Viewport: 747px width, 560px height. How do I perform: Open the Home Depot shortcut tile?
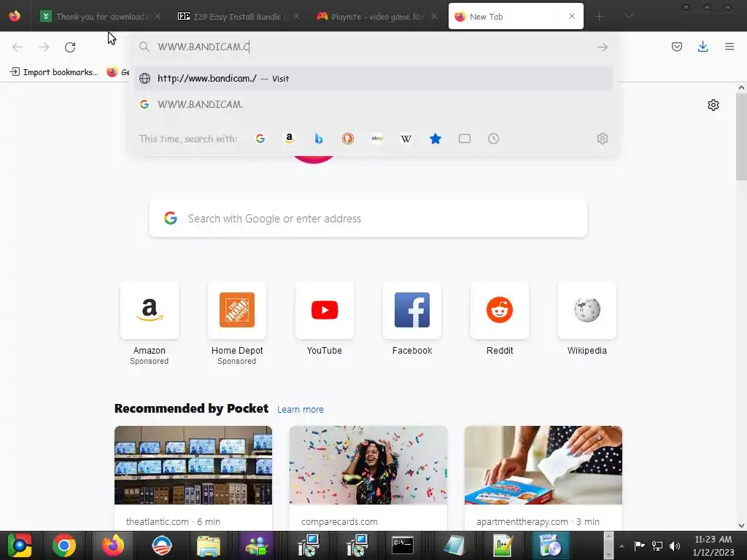(237, 310)
